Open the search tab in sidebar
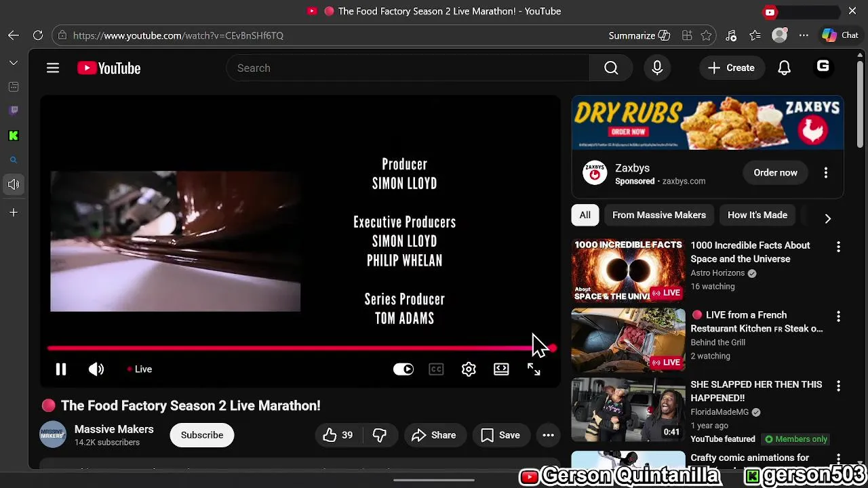The width and height of the screenshot is (868, 488). click(14, 160)
